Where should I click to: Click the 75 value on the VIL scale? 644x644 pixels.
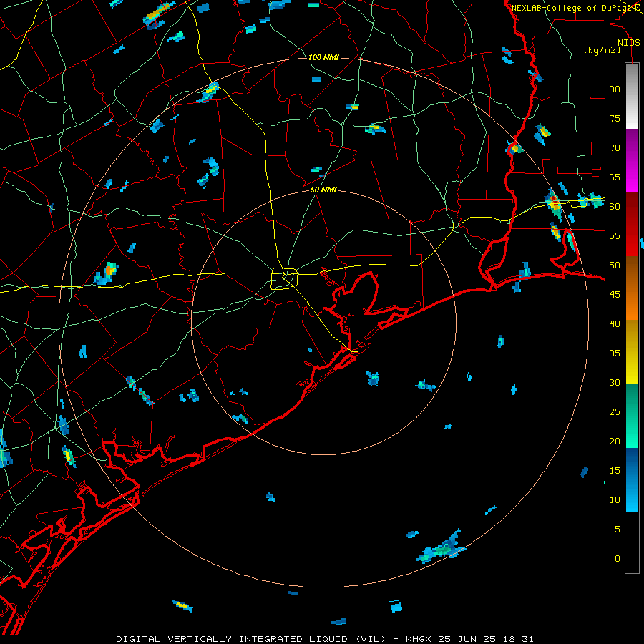615,119
